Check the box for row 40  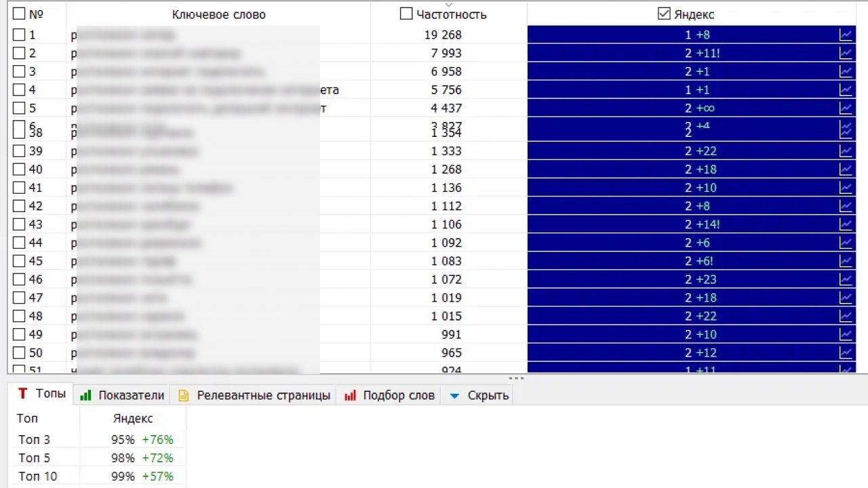coord(19,169)
